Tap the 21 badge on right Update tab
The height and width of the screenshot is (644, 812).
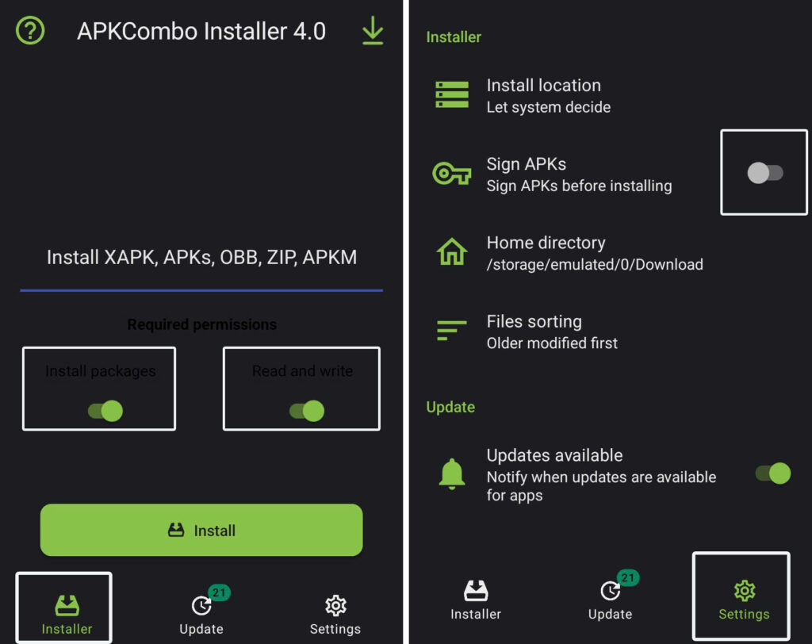[x=628, y=577]
